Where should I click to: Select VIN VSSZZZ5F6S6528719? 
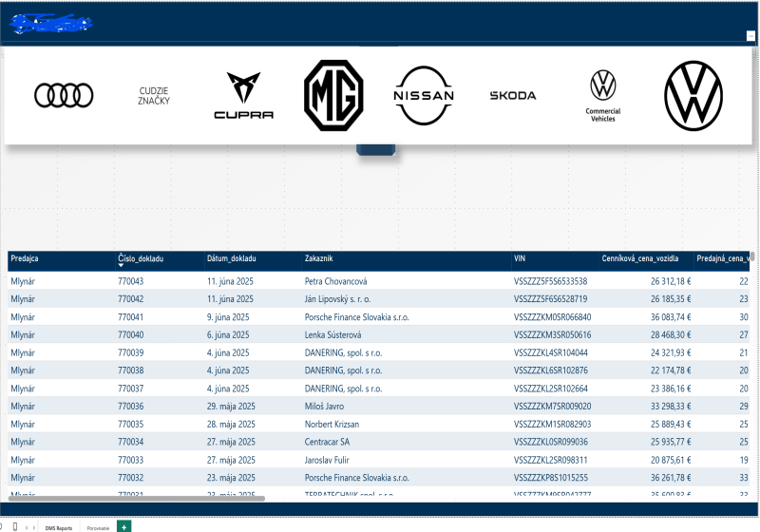coord(550,299)
